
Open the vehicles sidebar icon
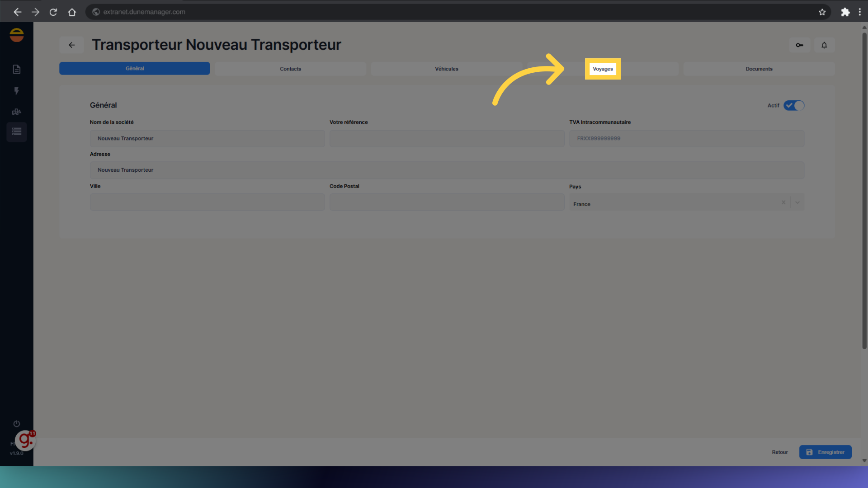(x=17, y=112)
